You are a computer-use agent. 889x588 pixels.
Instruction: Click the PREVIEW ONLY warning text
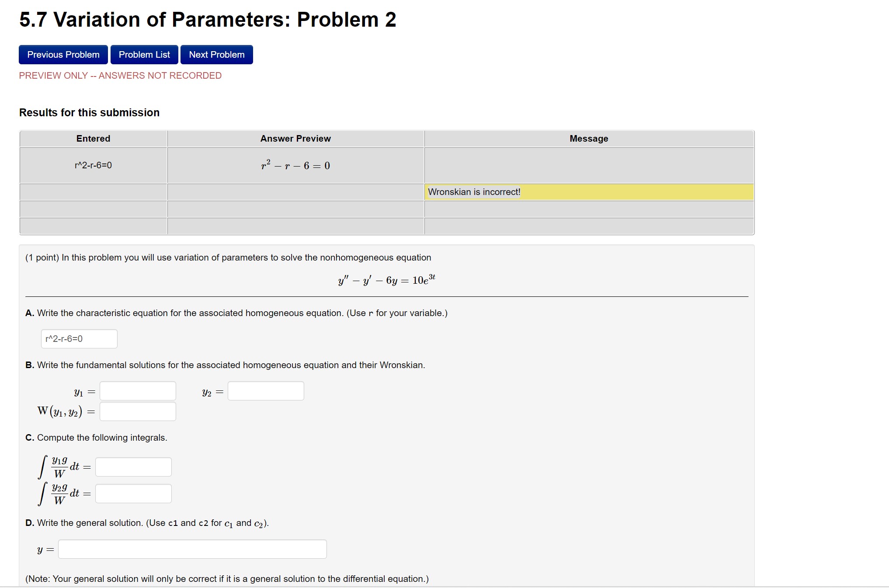(120, 75)
